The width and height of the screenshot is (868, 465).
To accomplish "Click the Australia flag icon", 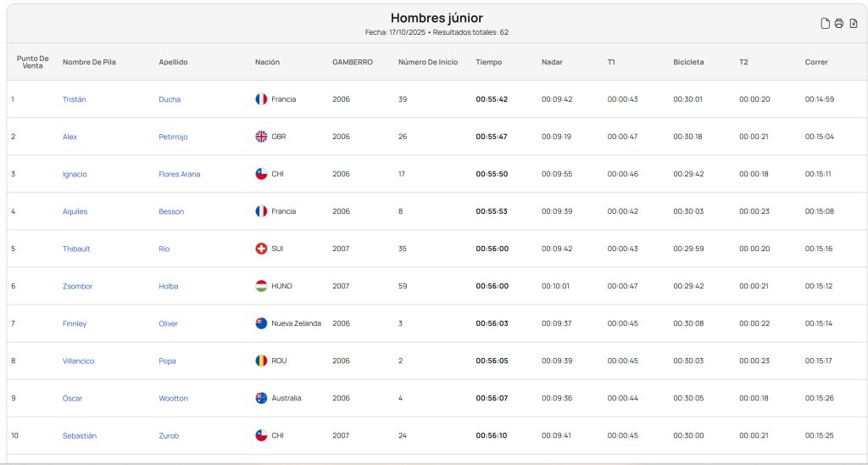I will (261, 398).
